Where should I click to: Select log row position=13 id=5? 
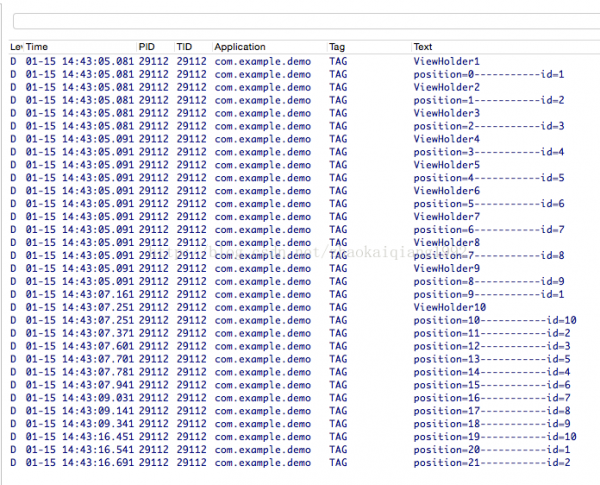pyautogui.click(x=304, y=359)
